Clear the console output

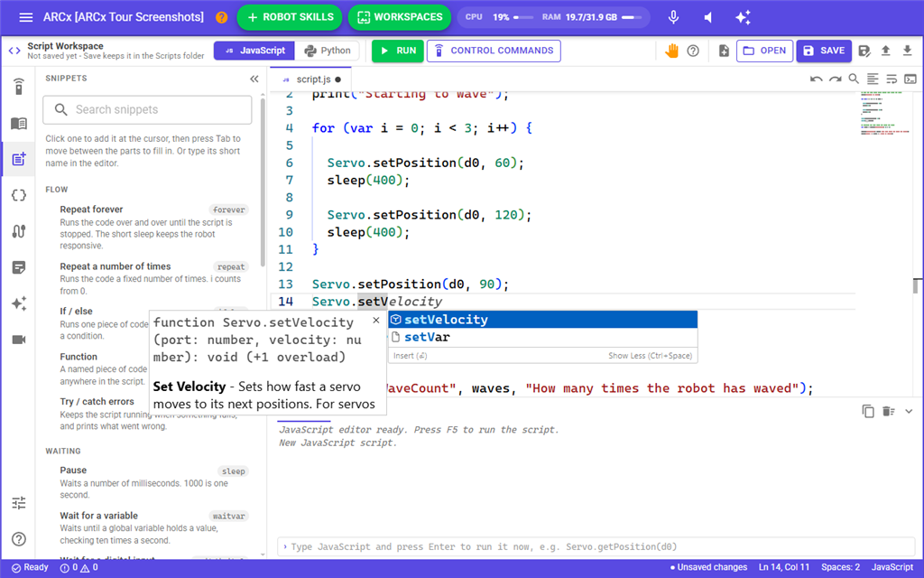(x=889, y=411)
